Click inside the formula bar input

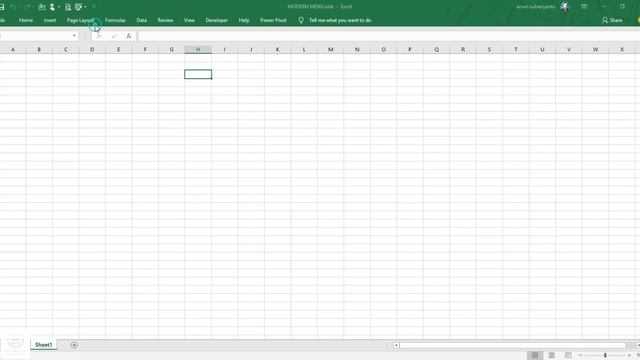coord(388,36)
